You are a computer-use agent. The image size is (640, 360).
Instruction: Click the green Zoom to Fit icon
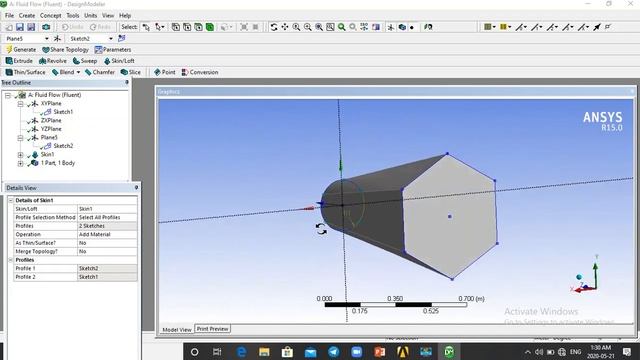[342, 27]
